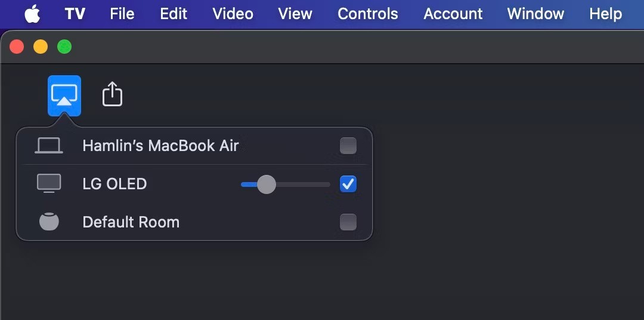Minimize the window with the yellow button
Viewport: 644px width, 320px height.
coord(41,47)
